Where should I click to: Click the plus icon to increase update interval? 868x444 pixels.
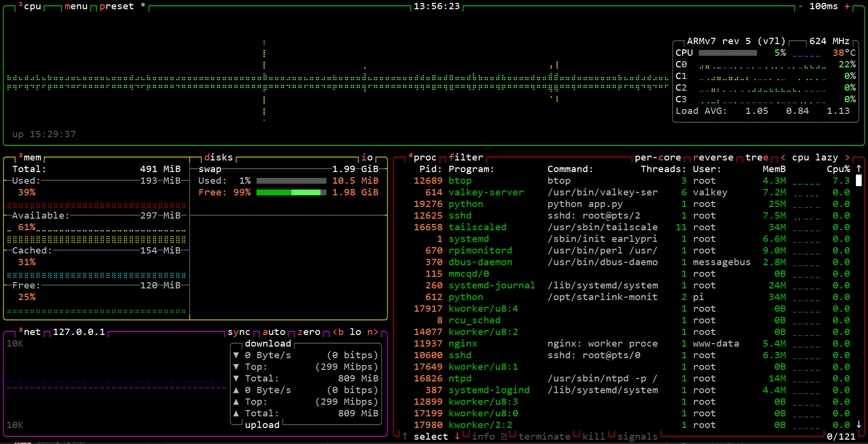[847, 6]
